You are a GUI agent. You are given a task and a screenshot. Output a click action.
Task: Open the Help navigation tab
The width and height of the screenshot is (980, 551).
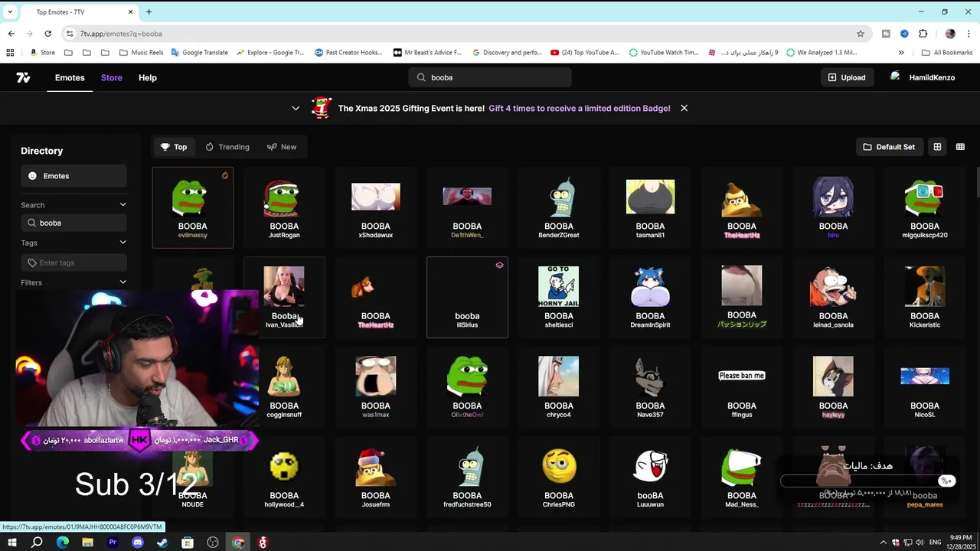(148, 77)
